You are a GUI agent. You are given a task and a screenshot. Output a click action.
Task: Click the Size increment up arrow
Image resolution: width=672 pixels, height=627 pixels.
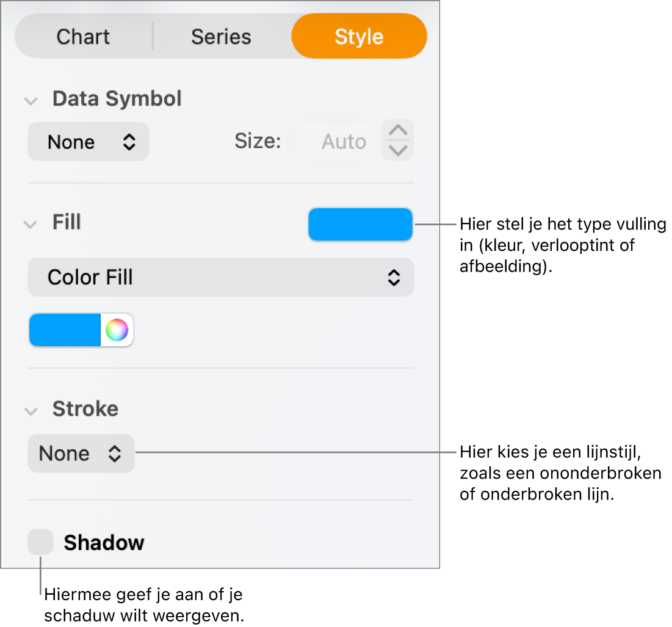coord(398,131)
